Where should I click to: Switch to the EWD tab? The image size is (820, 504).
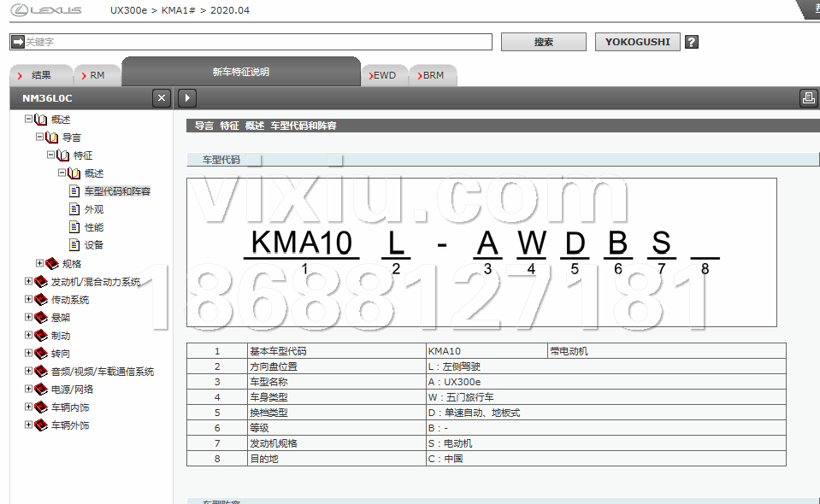pos(384,75)
